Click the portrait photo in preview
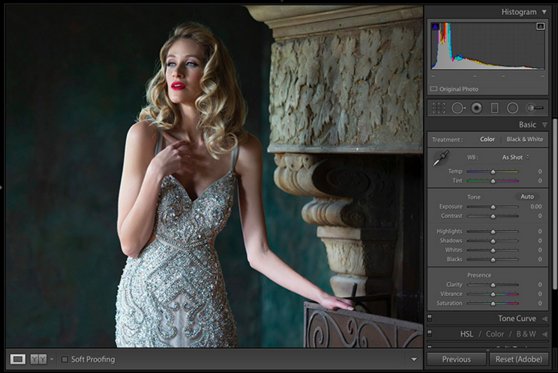Screen dimensions: 558x373 214,177
